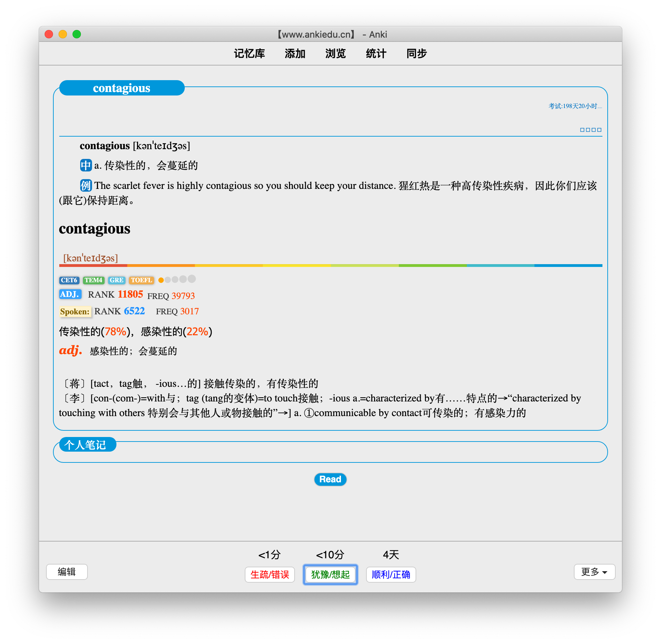The image size is (661, 644).
Task: Open the 添加 add card menu
Action: pyautogui.click(x=295, y=54)
